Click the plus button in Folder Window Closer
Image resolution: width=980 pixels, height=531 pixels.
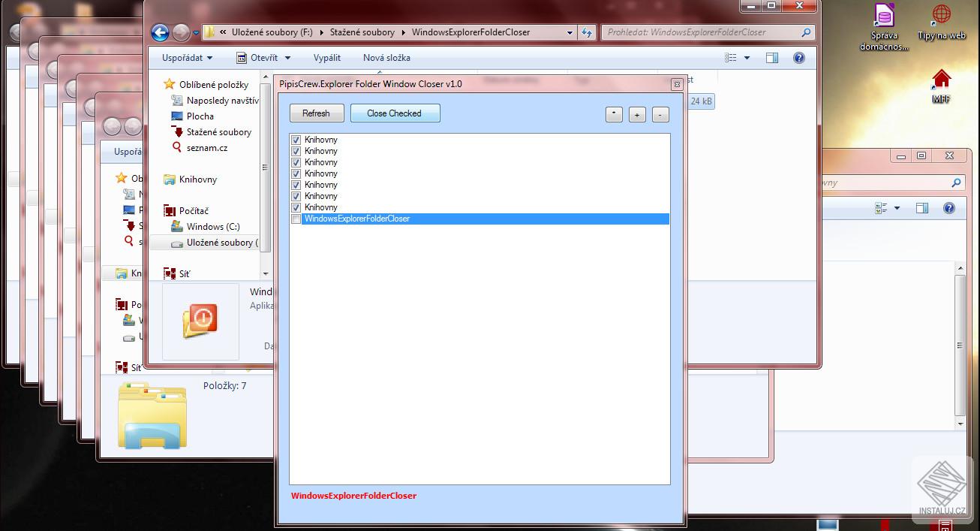(637, 114)
